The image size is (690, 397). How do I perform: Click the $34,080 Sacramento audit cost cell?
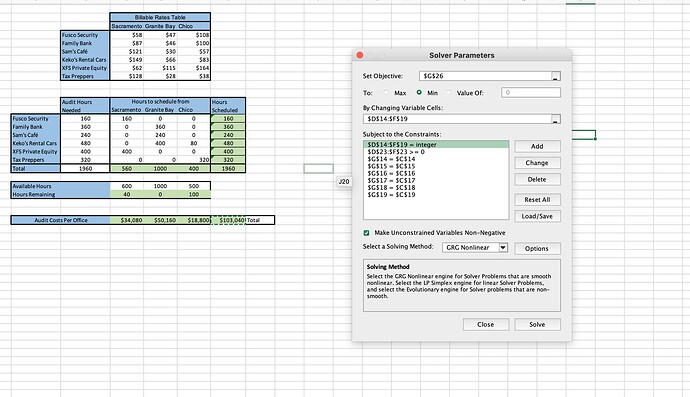[x=127, y=220]
